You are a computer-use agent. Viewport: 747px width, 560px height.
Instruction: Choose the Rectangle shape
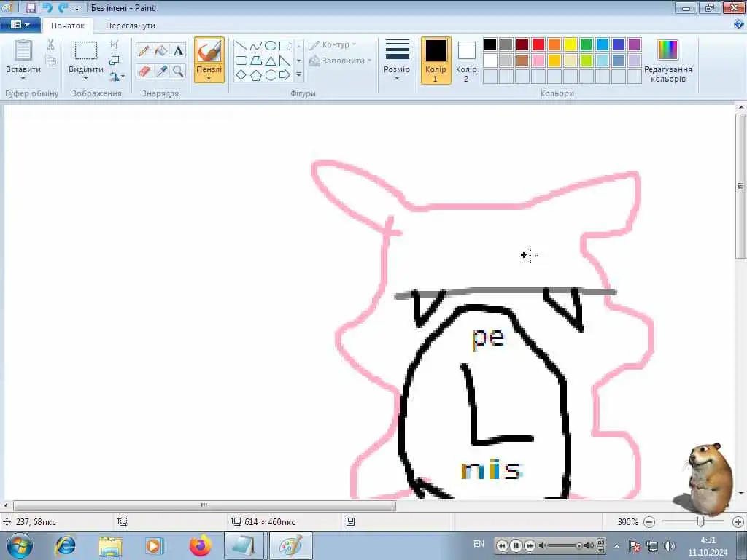pyautogui.click(x=285, y=46)
